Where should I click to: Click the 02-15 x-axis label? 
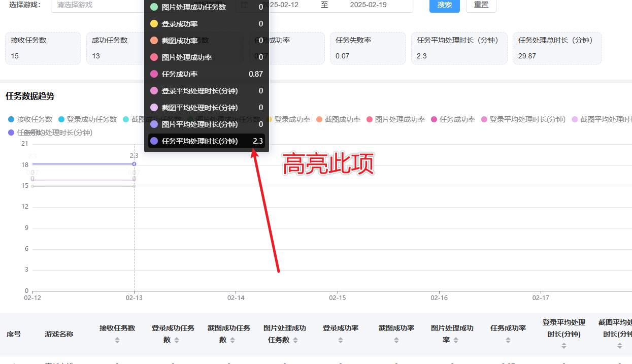click(338, 299)
